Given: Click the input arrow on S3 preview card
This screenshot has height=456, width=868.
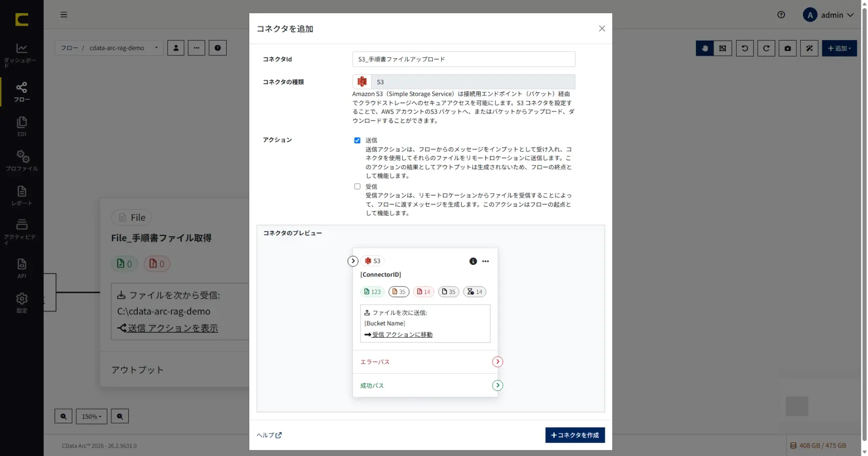Looking at the screenshot, I should tap(353, 261).
